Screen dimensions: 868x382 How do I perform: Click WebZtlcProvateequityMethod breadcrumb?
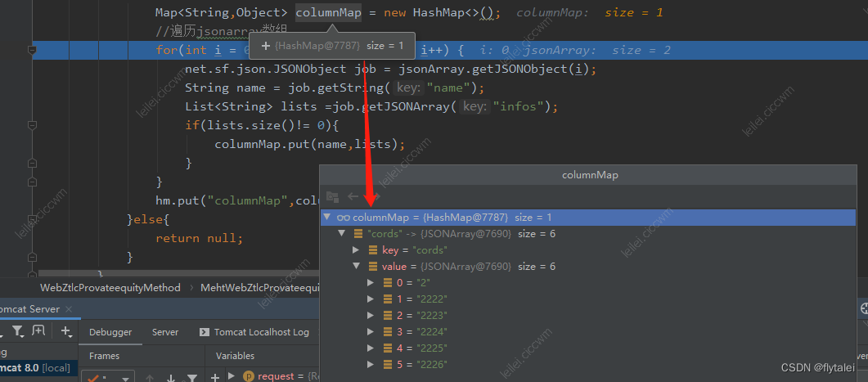pyautogui.click(x=110, y=288)
